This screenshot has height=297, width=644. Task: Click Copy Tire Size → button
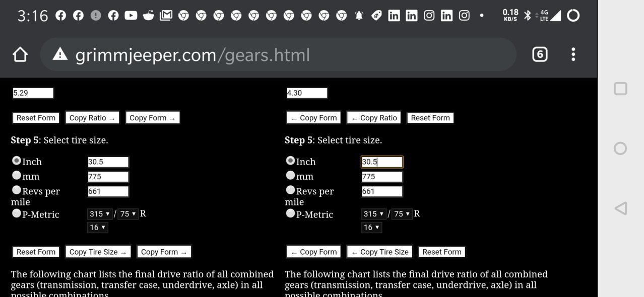coord(98,252)
